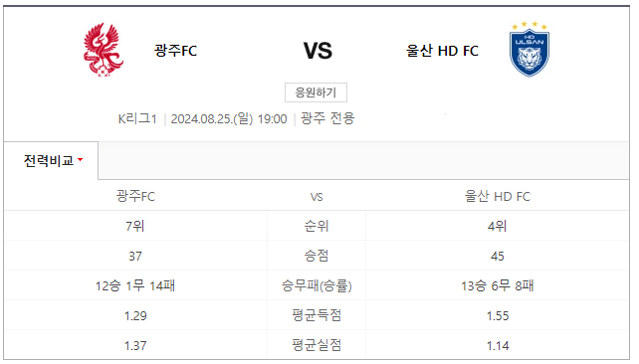The image size is (639, 364).
Task: Click Gwangju's record 12승 1무 14패
Action: 135,285
